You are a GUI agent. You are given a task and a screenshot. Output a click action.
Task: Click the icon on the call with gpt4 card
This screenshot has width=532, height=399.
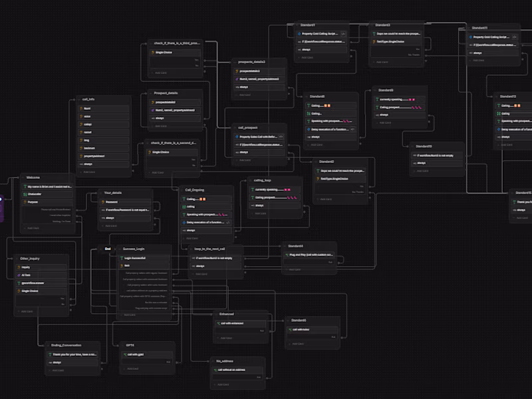(x=125, y=354)
